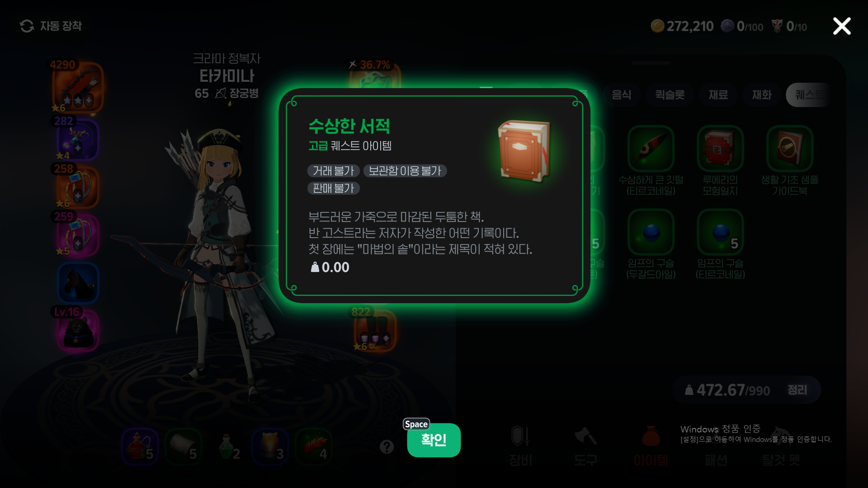
Task: Open the 재료 materials tab
Action: pos(718,95)
